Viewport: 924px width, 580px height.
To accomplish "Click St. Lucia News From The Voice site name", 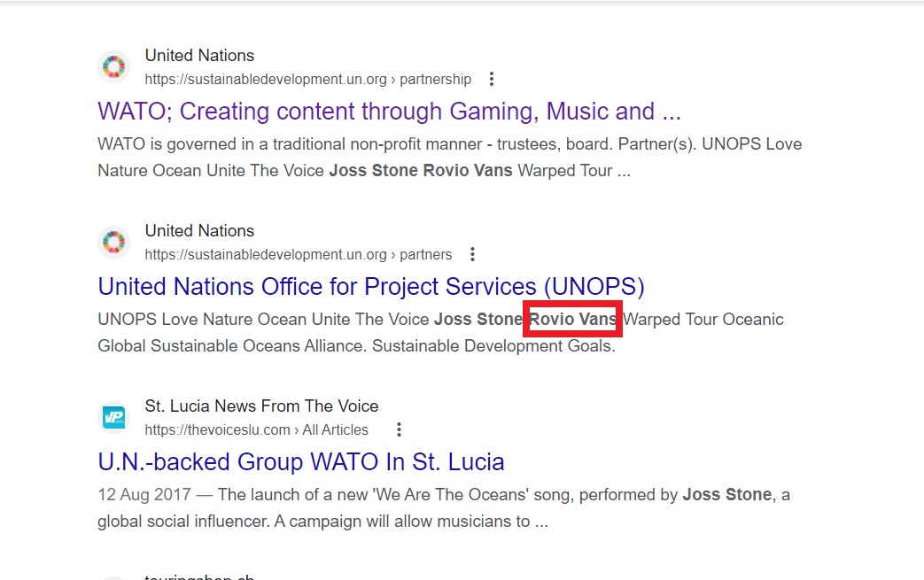I will pos(261,406).
